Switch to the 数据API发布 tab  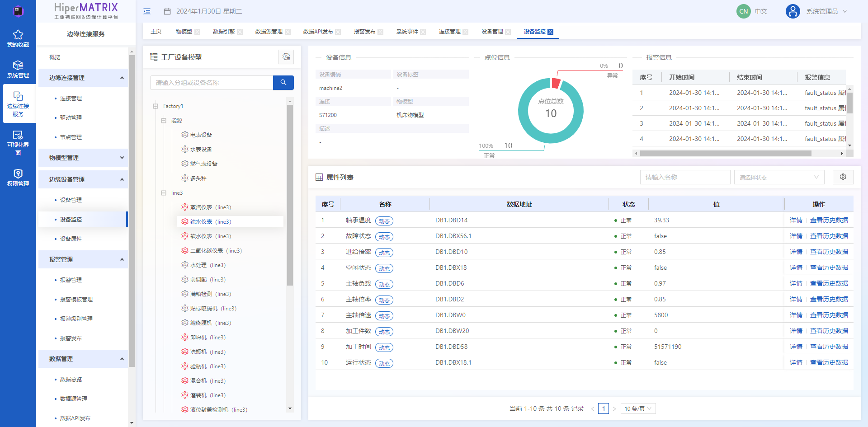[x=318, y=32]
